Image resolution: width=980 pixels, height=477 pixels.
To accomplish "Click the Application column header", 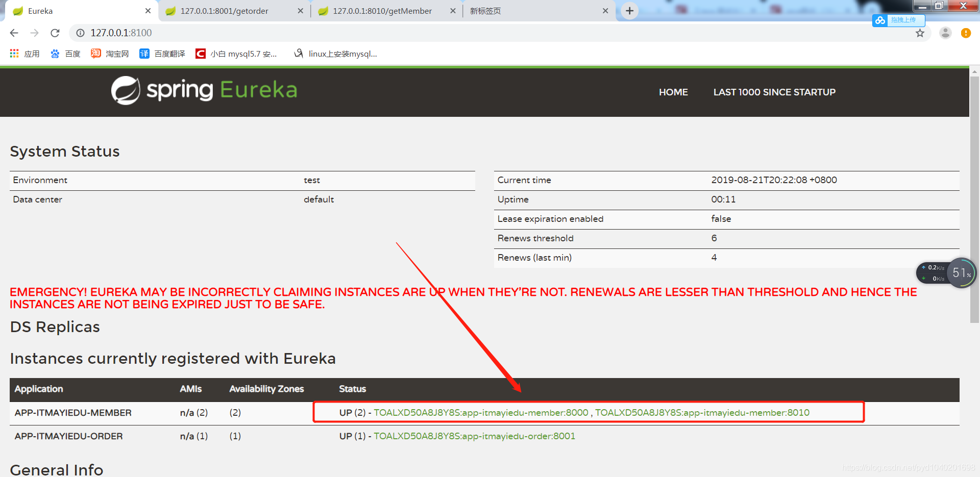I will pos(39,389).
